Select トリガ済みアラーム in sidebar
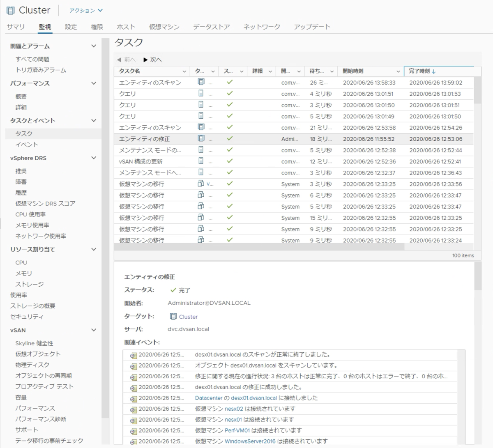This screenshot has height=448, width=493. [x=41, y=70]
